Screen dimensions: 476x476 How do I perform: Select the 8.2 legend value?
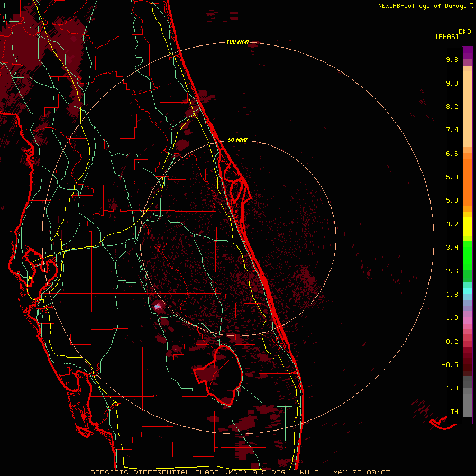click(x=452, y=106)
